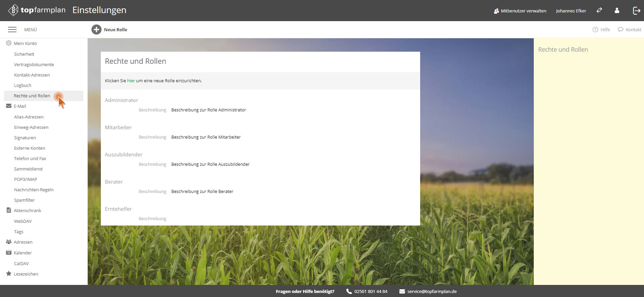Click service@topfarmplan.de email link
This screenshot has width=644, height=297.
(432, 291)
